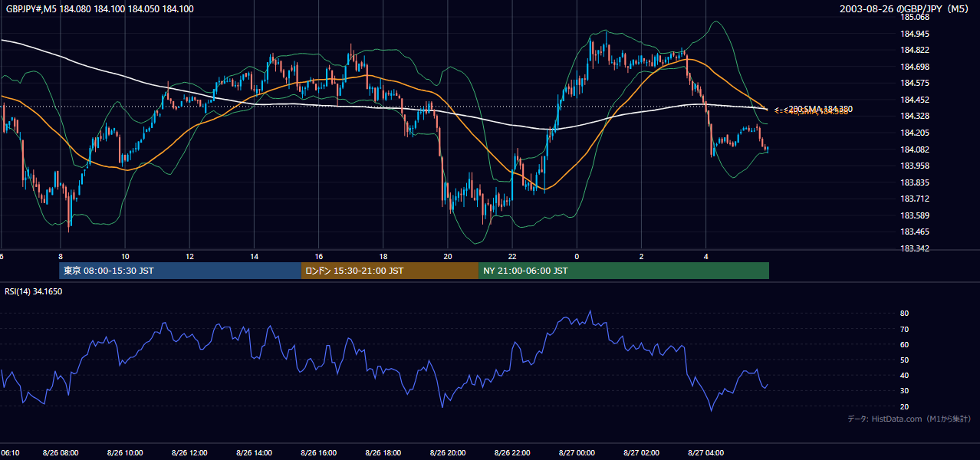Click RSI scale label 30
The width and height of the screenshot is (980, 460).
pyautogui.click(x=904, y=391)
